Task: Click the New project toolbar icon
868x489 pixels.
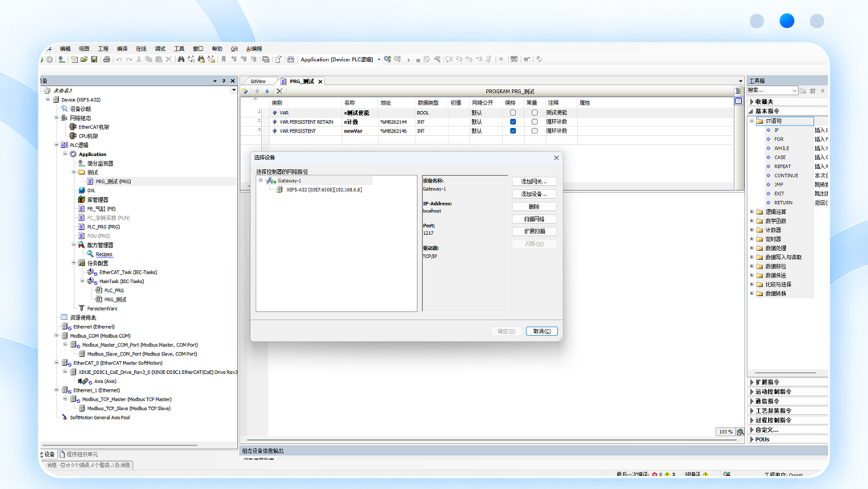Action: 74,60
